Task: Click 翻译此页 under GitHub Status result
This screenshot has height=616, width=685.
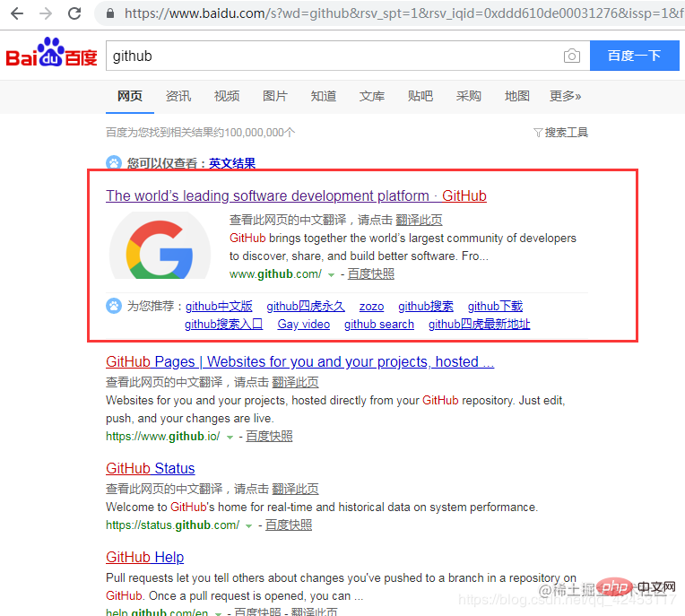Action: coord(295,489)
